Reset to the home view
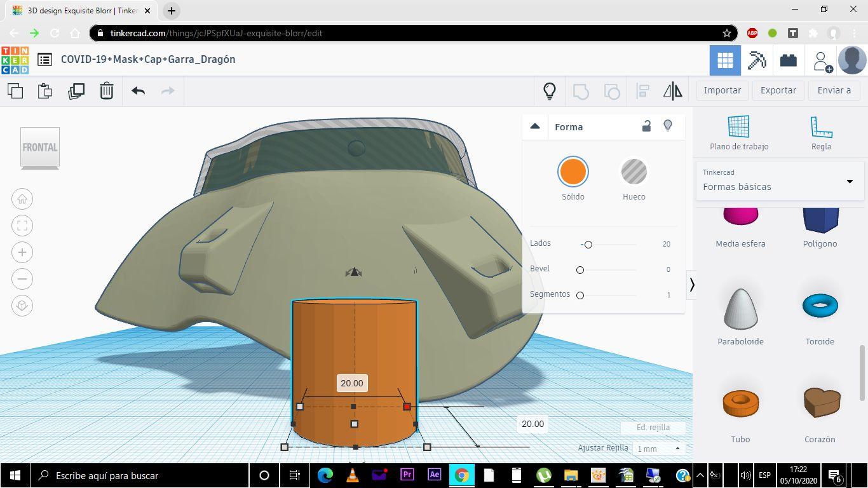 point(22,199)
